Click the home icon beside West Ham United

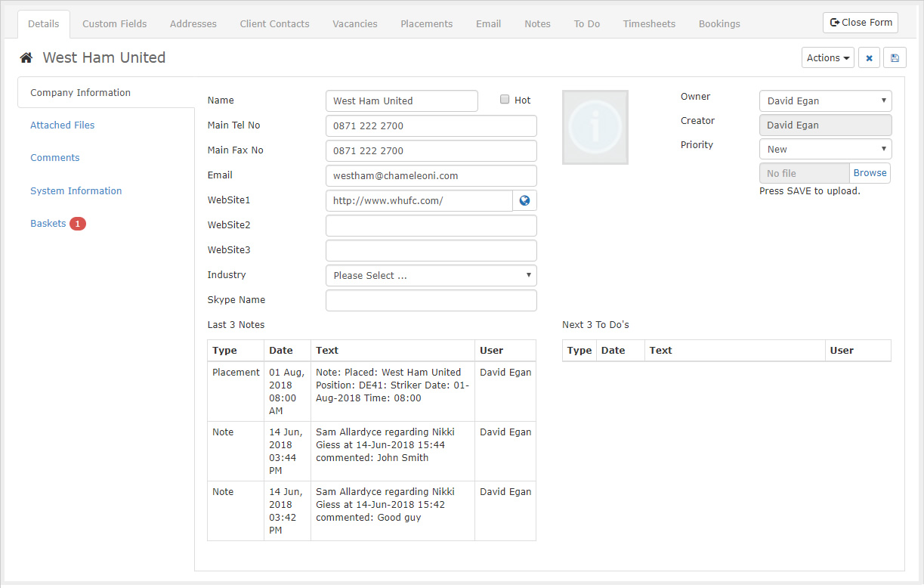coord(26,58)
